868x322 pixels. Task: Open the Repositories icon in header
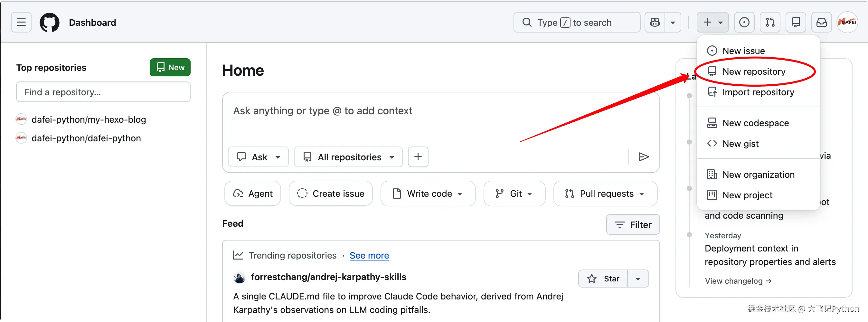796,22
